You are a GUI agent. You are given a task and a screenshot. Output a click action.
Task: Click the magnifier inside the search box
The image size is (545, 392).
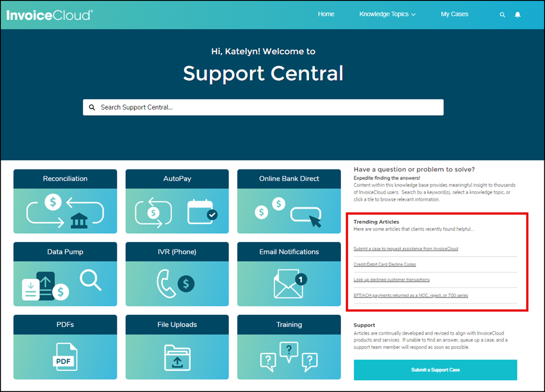pyautogui.click(x=92, y=107)
